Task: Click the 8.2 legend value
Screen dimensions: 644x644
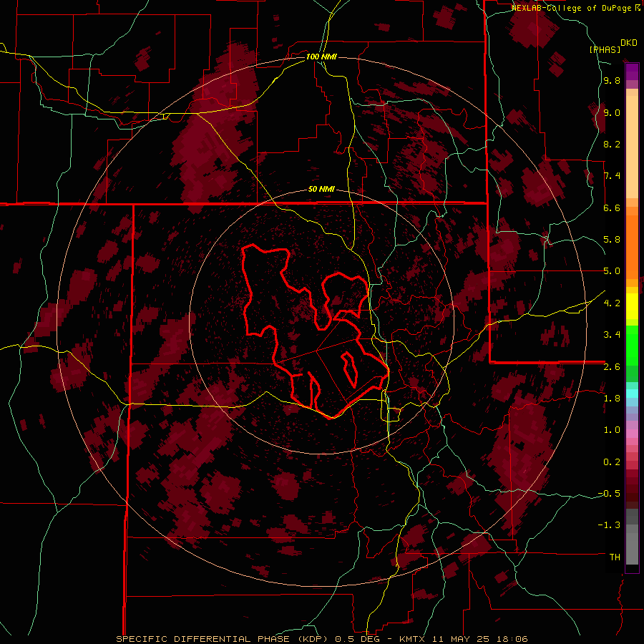Action: coord(612,145)
